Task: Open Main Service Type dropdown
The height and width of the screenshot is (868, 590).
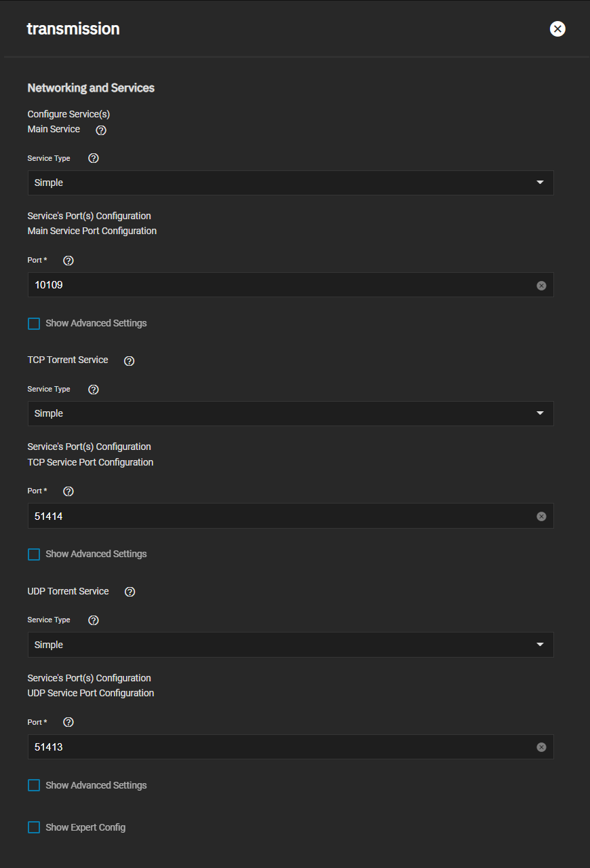Action: pyautogui.click(x=290, y=183)
